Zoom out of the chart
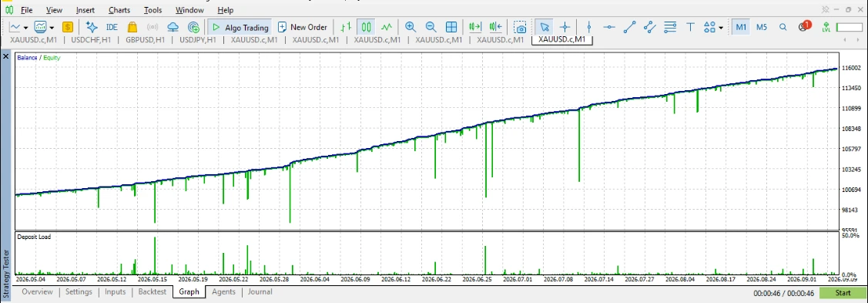The image size is (868, 303). click(431, 26)
